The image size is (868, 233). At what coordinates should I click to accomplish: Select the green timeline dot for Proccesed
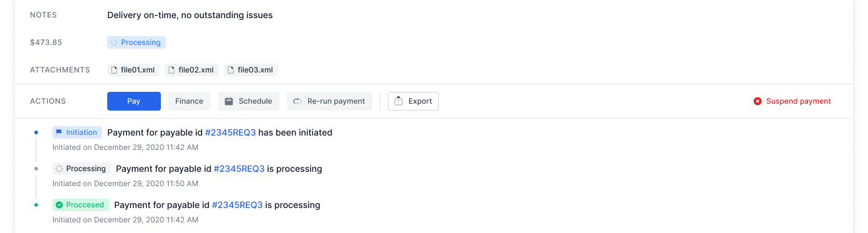(x=36, y=205)
